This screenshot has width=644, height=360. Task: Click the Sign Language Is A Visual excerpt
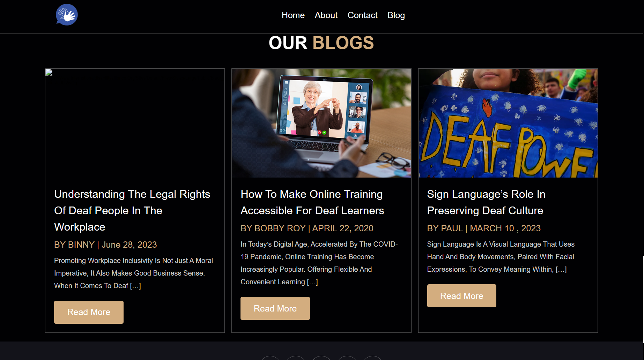click(x=501, y=257)
